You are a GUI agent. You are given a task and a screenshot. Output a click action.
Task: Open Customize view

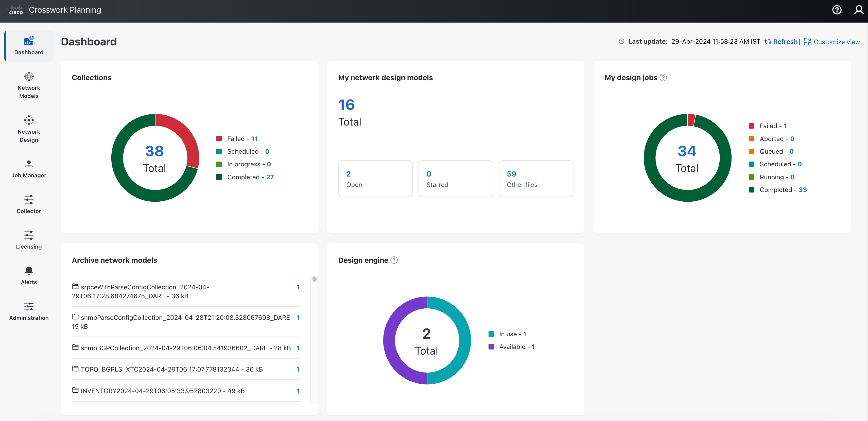(x=832, y=42)
